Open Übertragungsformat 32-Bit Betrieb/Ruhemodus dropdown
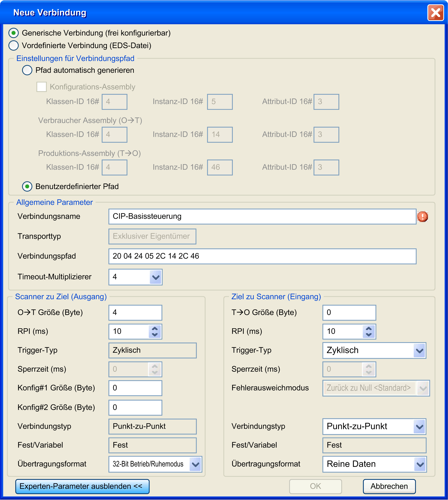 [x=195, y=464]
